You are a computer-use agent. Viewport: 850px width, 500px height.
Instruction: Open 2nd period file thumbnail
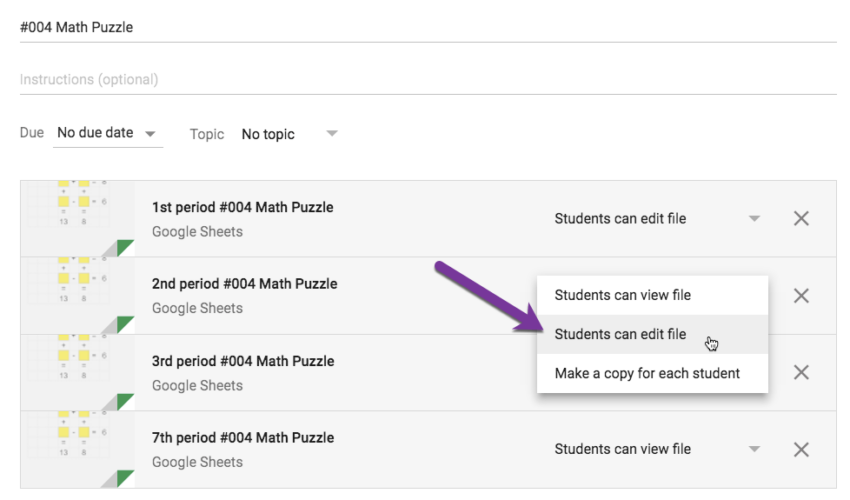pos(78,296)
